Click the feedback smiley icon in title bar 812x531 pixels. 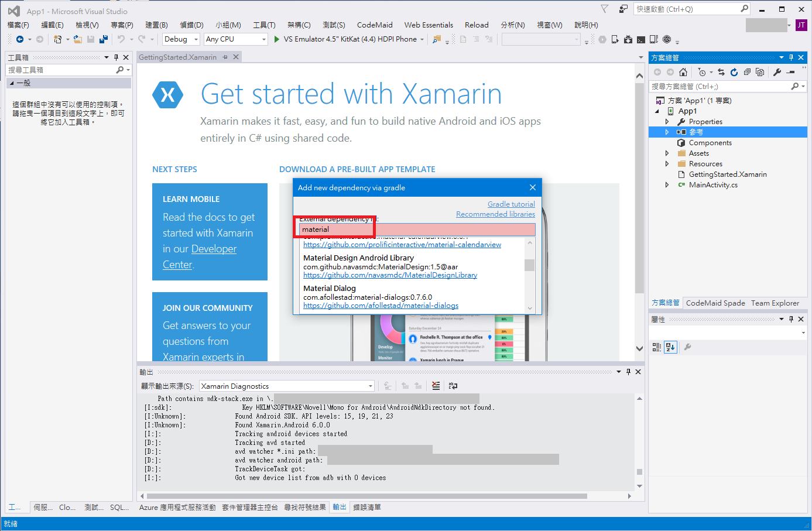[623, 9]
